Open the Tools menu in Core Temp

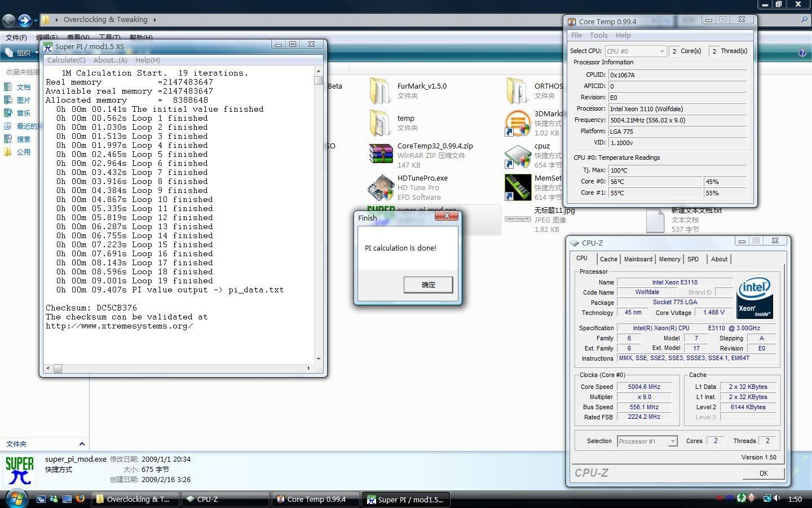pos(598,35)
